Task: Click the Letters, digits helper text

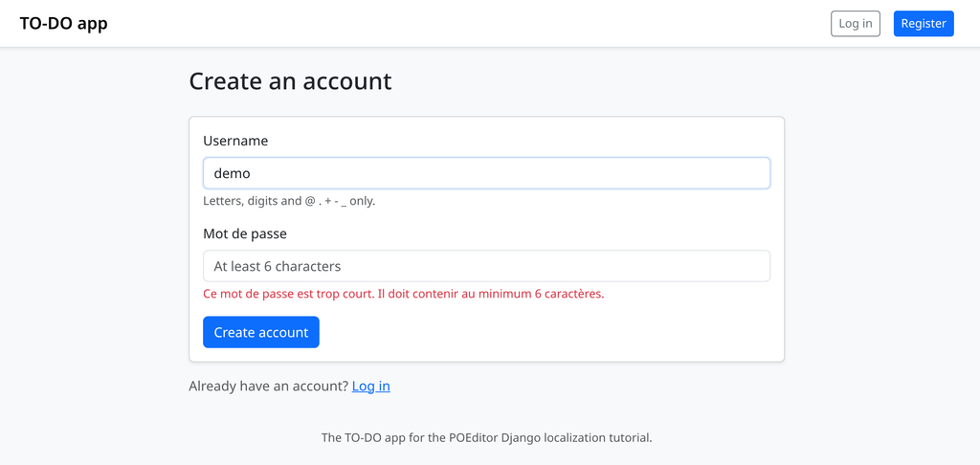Action: tap(289, 202)
